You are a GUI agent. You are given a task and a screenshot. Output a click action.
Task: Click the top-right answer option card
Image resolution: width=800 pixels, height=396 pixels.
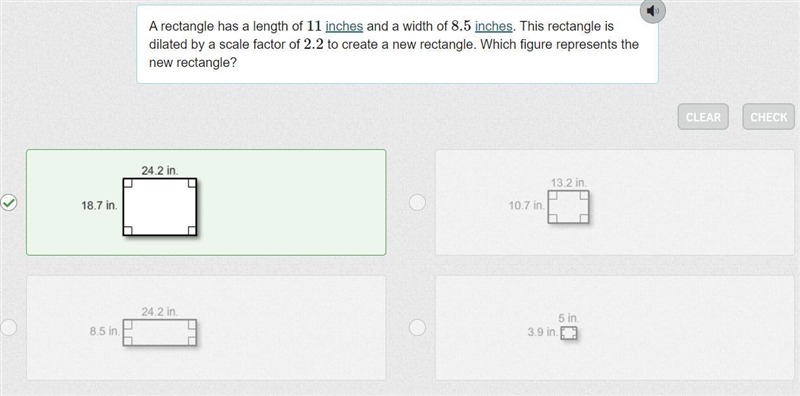point(615,202)
